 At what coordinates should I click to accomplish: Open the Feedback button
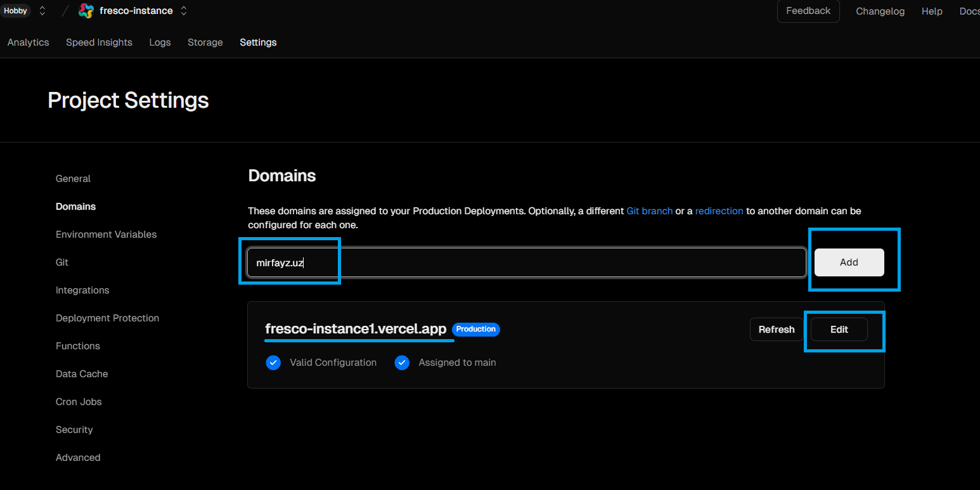[x=808, y=11]
